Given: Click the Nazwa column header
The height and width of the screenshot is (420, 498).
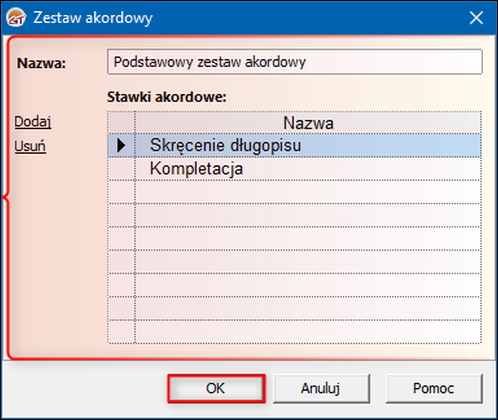Looking at the screenshot, I should (308, 123).
